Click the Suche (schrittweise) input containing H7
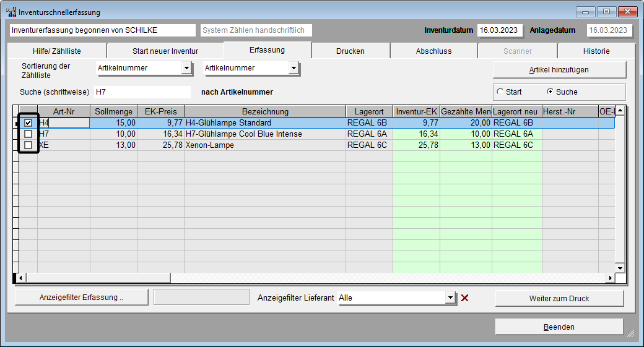This screenshot has height=347, width=644. (x=142, y=92)
